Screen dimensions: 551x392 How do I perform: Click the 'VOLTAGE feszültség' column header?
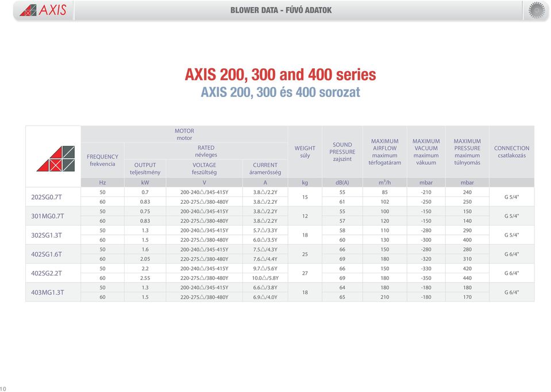click(204, 169)
